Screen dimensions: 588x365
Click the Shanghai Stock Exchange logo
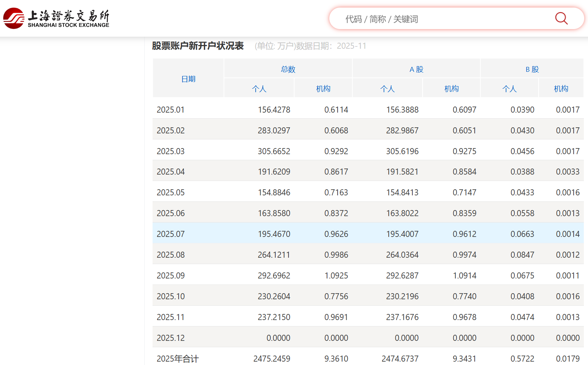point(56,19)
